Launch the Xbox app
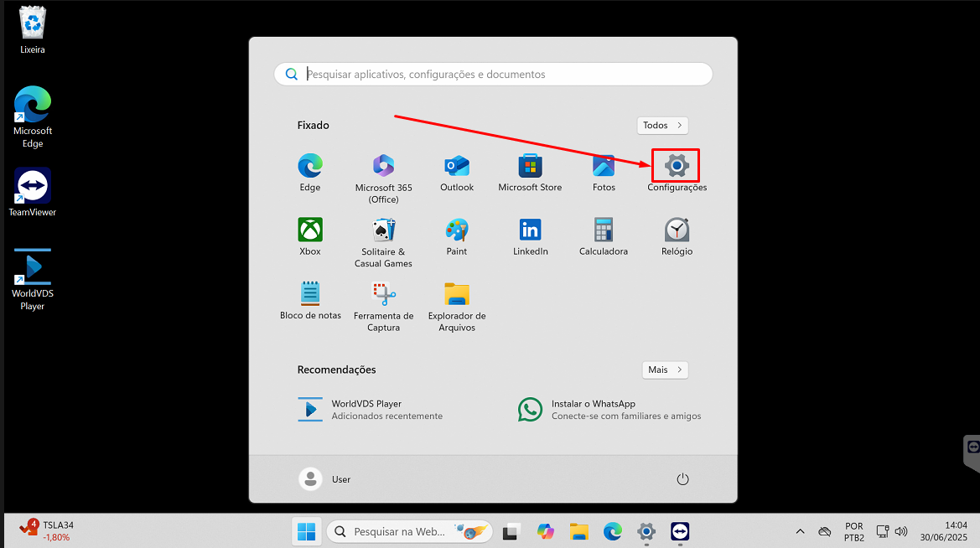980x548 pixels. (x=310, y=237)
